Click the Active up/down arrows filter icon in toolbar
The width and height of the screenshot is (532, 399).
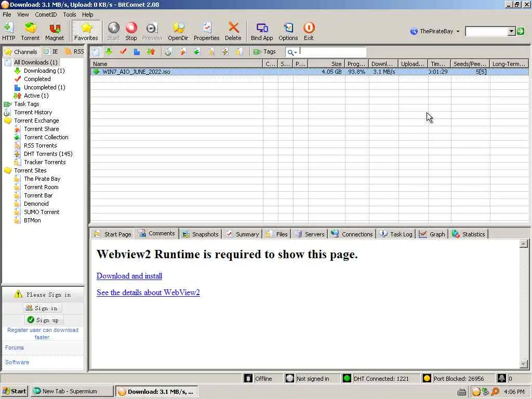pyautogui.click(x=151, y=51)
